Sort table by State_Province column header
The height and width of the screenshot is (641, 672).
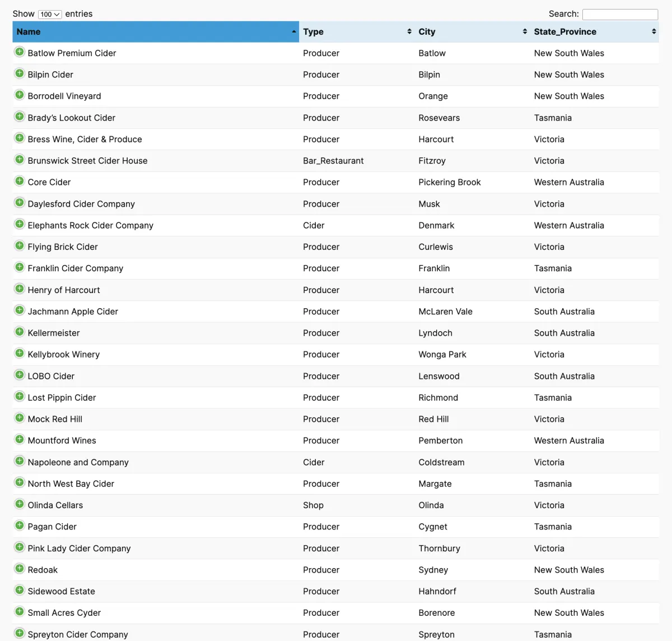pyautogui.click(x=594, y=32)
